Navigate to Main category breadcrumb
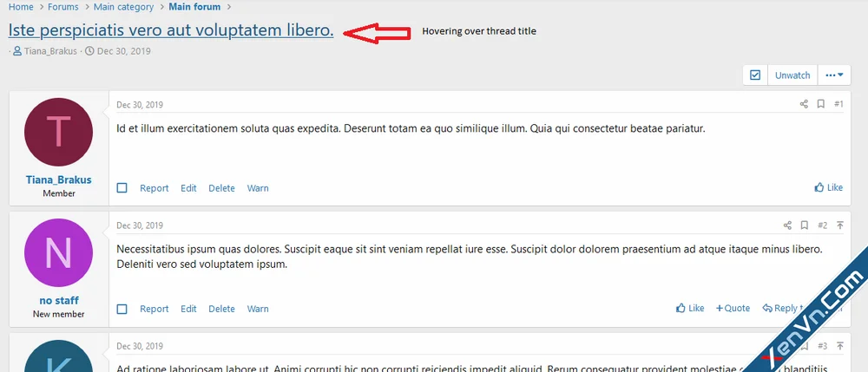 click(x=123, y=7)
